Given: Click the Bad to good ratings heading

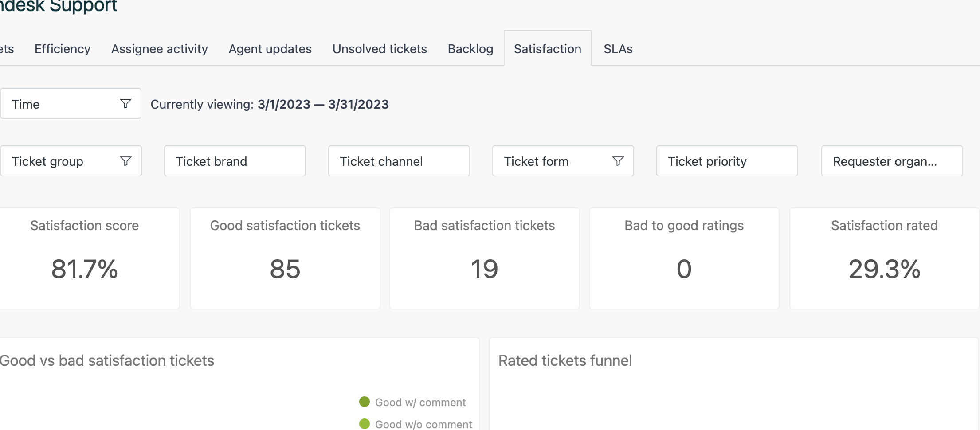Looking at the screenshot, I should coord(684,225).
